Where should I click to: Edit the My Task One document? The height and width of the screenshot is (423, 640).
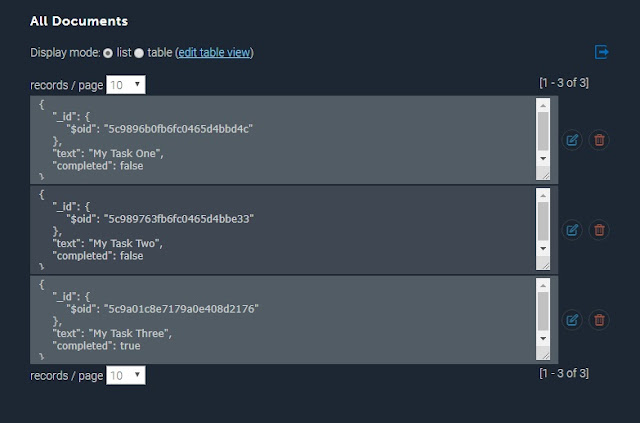[x=572, y=141]
